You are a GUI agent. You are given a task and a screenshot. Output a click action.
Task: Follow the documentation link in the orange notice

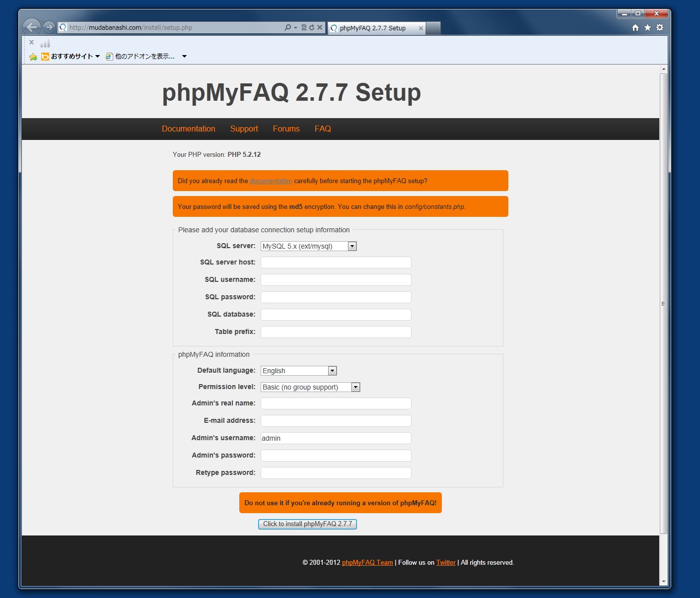click(x=271, y=181)
